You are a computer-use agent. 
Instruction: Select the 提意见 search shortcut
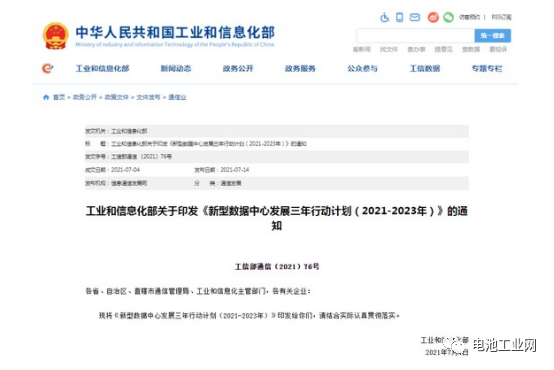click(x=443, y=49)
